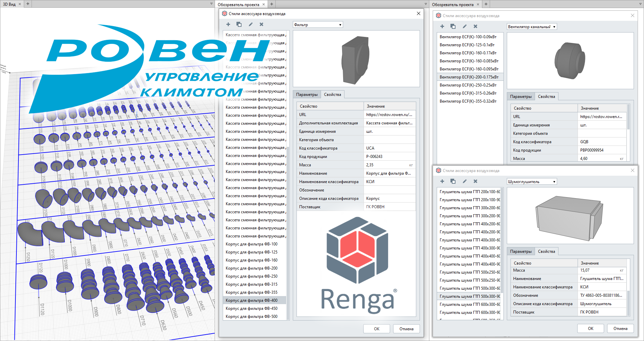Screen dimensions: 644x341
Task: Click Код продукции P-006243 value
Action: click(390, 157)
